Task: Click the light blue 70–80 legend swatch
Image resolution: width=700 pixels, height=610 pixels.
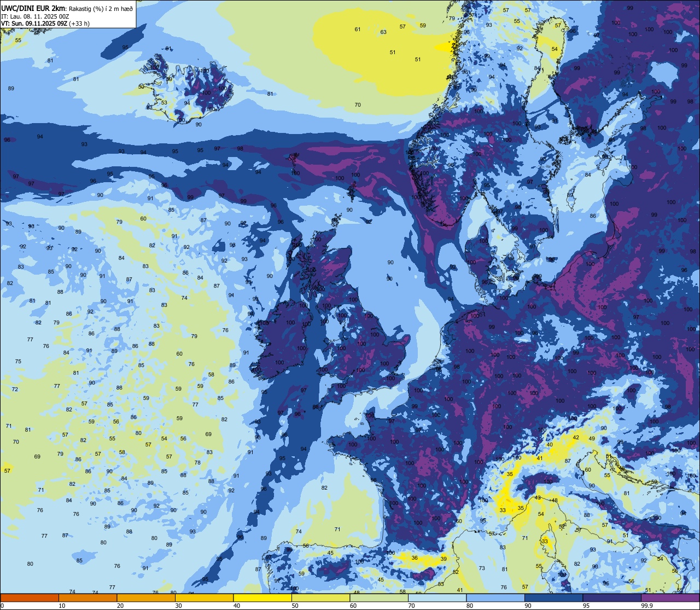Action: 436,597
